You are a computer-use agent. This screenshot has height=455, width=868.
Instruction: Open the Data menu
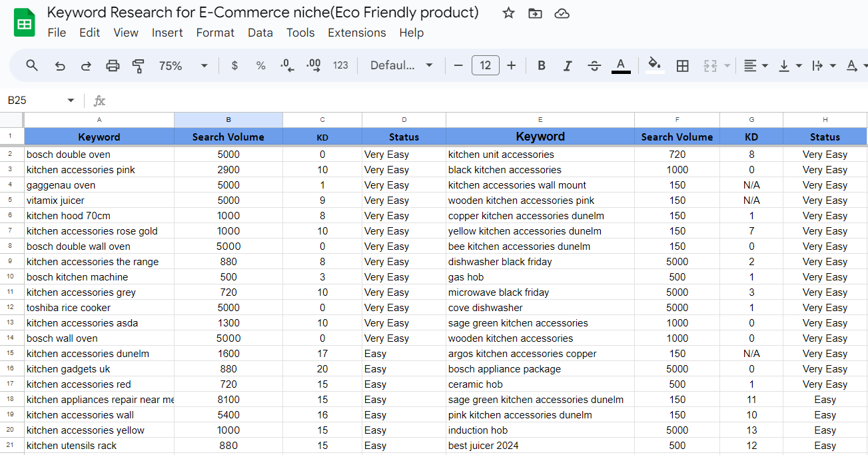coord(260,33)
